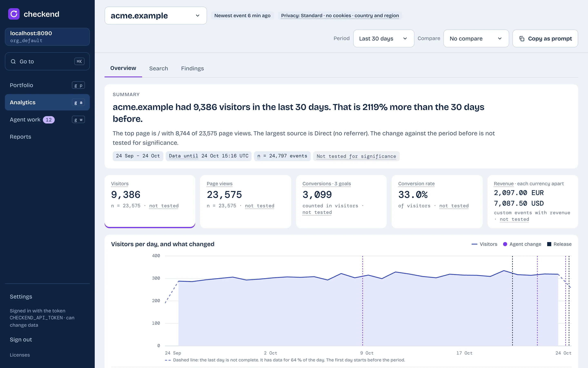Click the localhost:8090 org_default box
The height and width of the screenshot is (368, 588).
[x=47, y=37]
